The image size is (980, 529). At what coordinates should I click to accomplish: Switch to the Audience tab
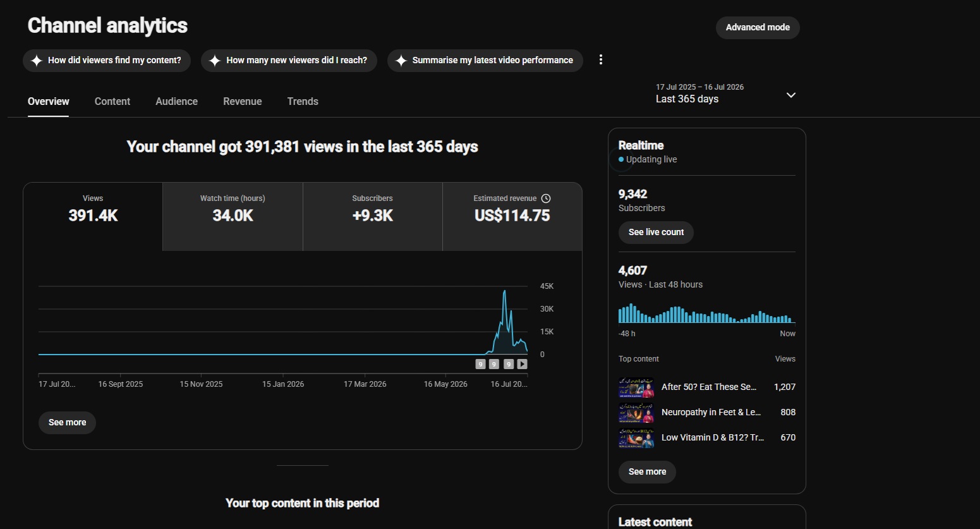[x=177, y=101]
